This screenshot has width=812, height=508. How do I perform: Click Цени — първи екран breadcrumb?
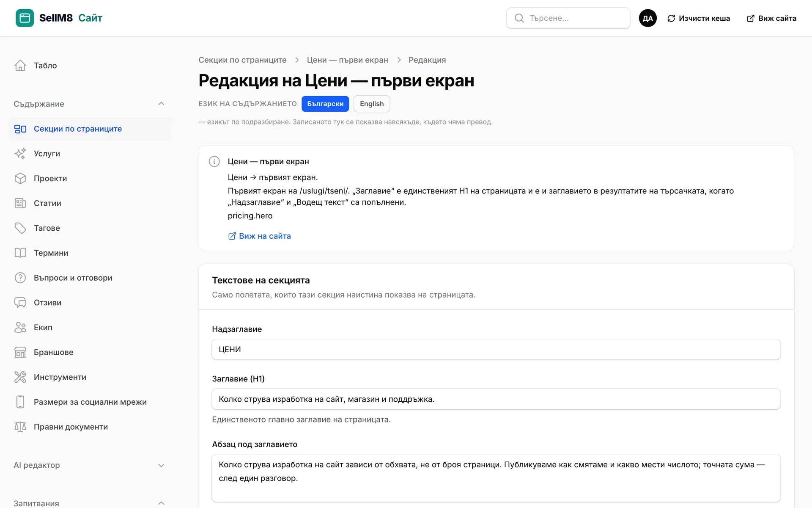(348, 60)
